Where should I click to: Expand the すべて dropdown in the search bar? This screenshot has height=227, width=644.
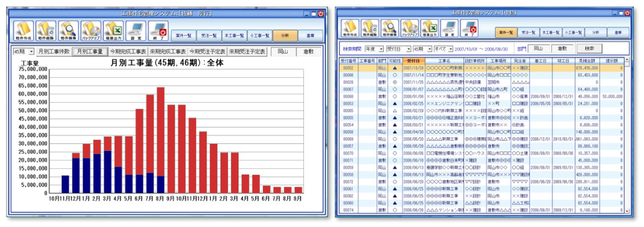[x=443, y=49]
